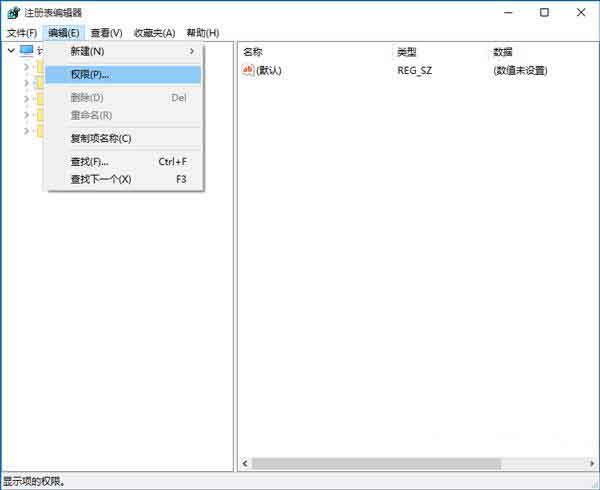Image resolution: width=600 pixels, height=490 pixels.
Task: Click the (数值未设置) data cell
Action: point(520,70)
